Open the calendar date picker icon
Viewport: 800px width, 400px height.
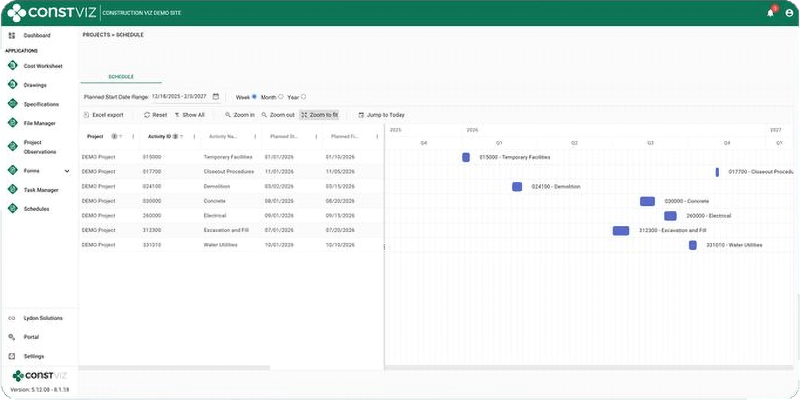[216, 96]
